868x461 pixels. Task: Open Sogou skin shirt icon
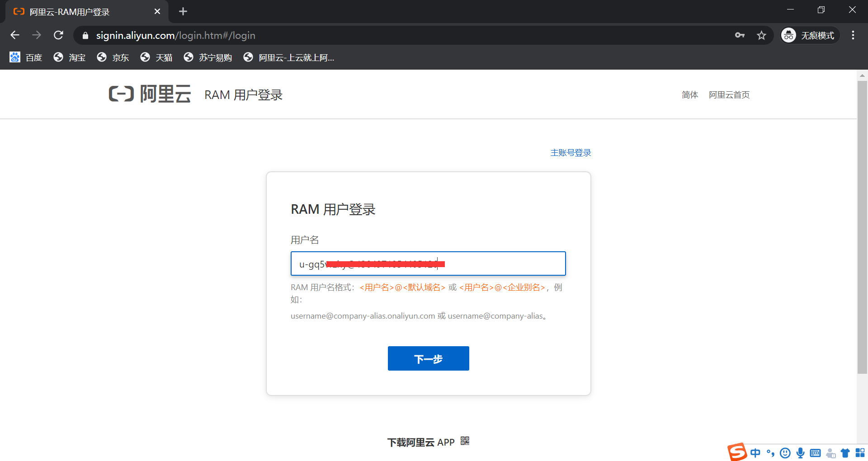(x=845, y=453)
